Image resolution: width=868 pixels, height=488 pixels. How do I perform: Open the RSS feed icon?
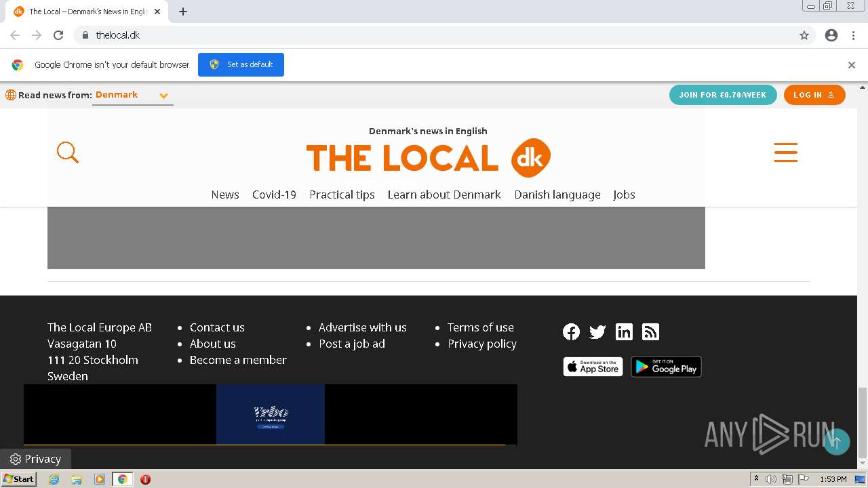coord(650,331)
